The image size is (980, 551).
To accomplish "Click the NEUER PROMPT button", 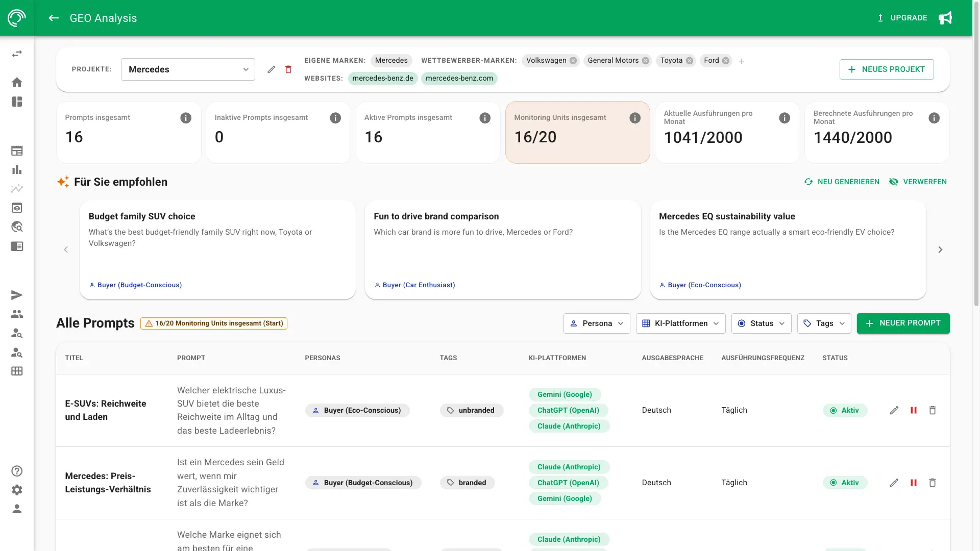I will [903, 323].
